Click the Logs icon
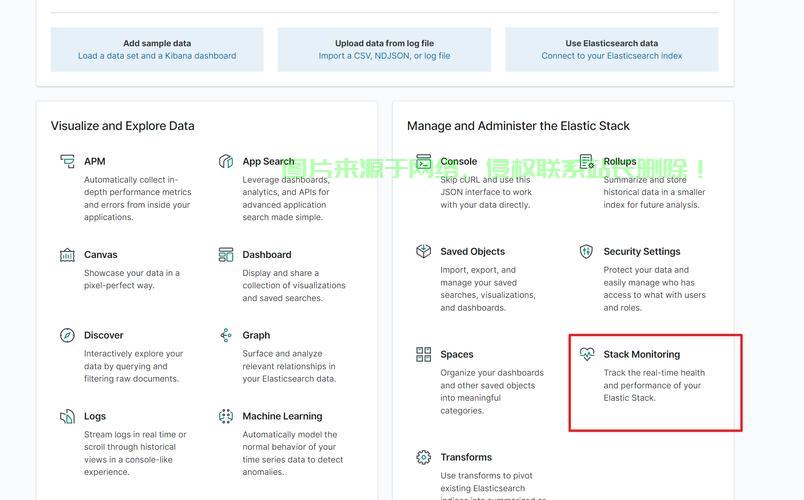804x500 pixels. tap(67, 416)
